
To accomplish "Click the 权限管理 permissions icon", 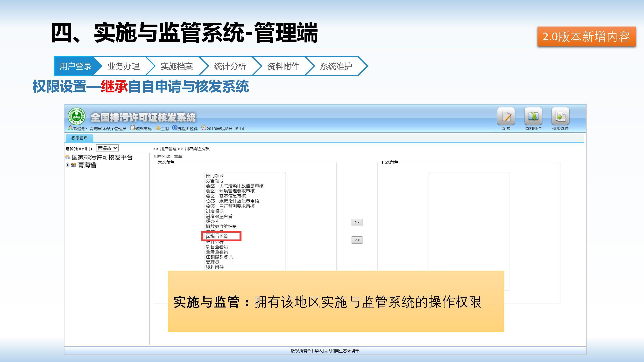I will tap(560, 116).
